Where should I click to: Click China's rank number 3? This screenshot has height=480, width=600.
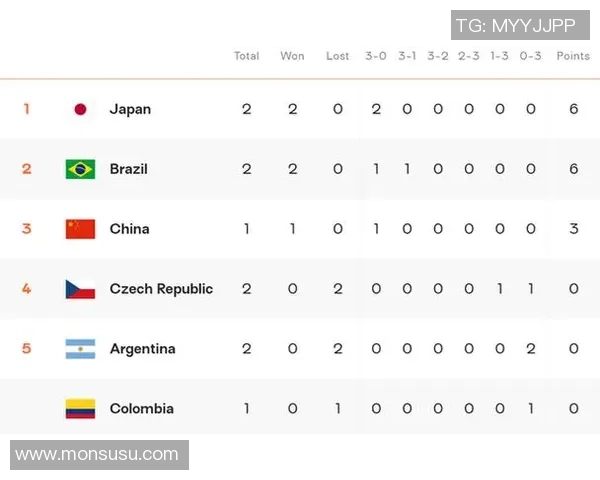(x=27, y=229)
